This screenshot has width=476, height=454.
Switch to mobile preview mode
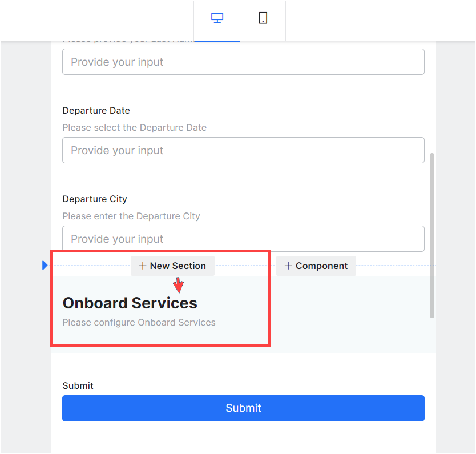[263, 18]
